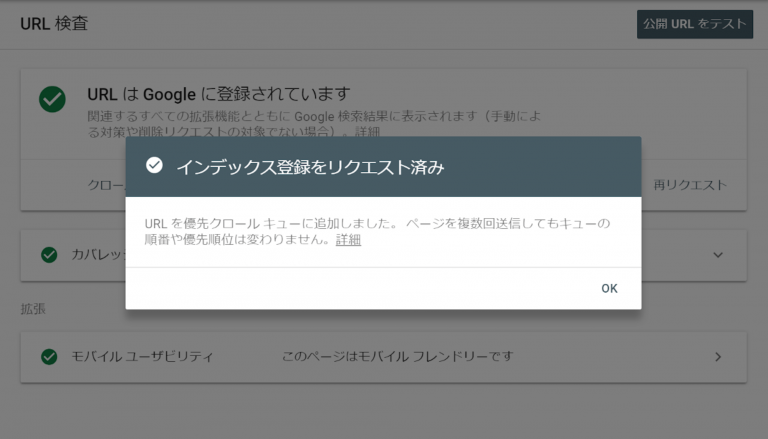Click the カバレッジ row label

(98, 254)
